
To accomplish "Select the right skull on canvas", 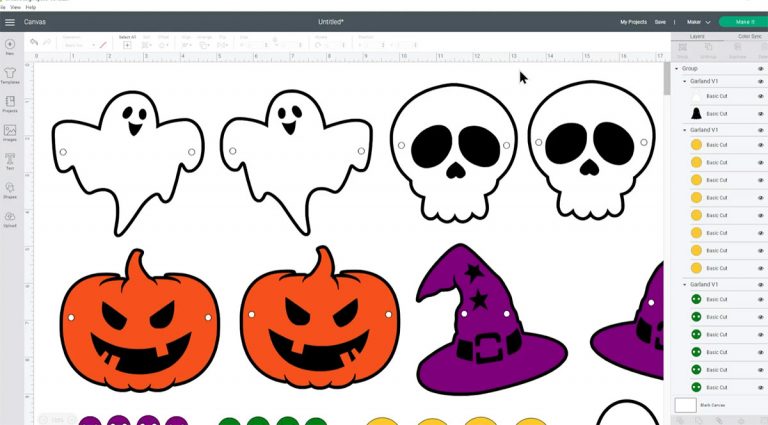I will pyautogui.click(x=592, y=151).
